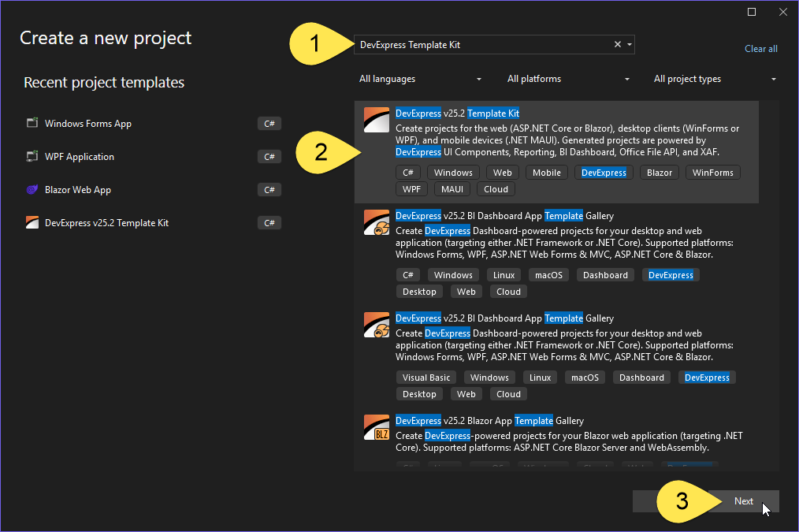Select the DevExpress v25.2 Template Kit result title
Image resolution: width=799 pixels, height=532 pixels.
(457, 113)
